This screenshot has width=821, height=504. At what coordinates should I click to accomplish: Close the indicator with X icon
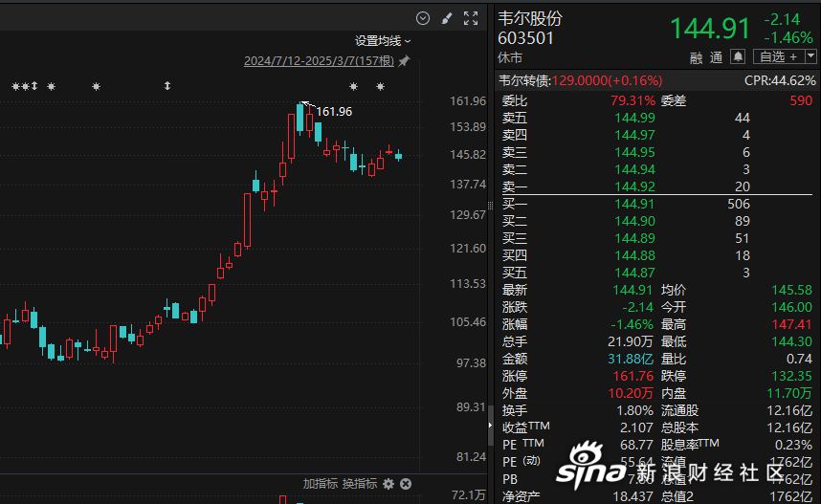coord(406,484)
